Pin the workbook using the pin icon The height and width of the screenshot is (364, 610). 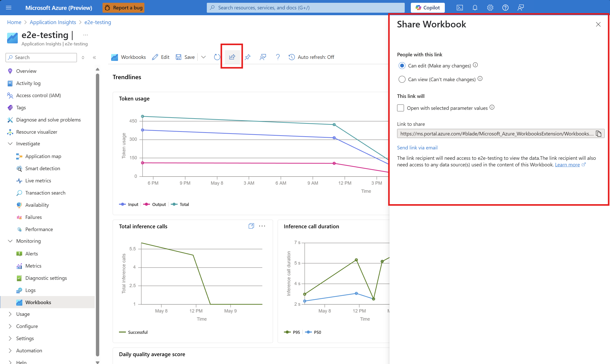tap(247, 57)
